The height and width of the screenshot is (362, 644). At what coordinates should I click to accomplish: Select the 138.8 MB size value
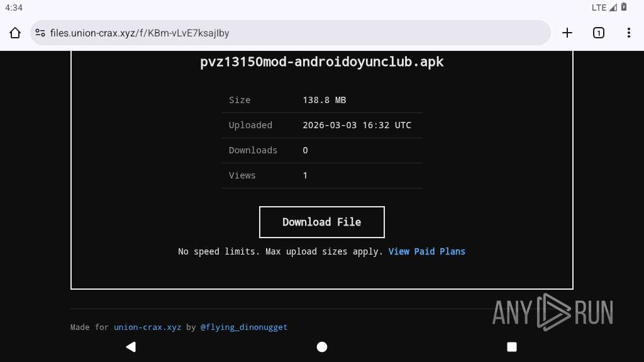pos(325,100)
